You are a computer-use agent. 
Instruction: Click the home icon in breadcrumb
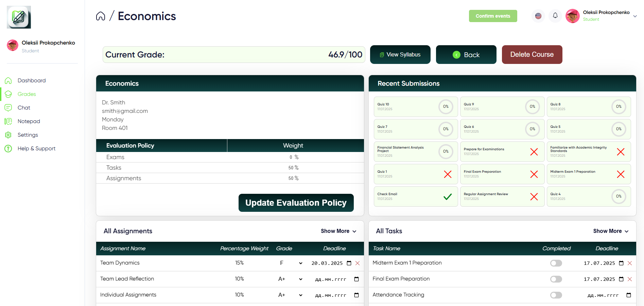point(101,16)
